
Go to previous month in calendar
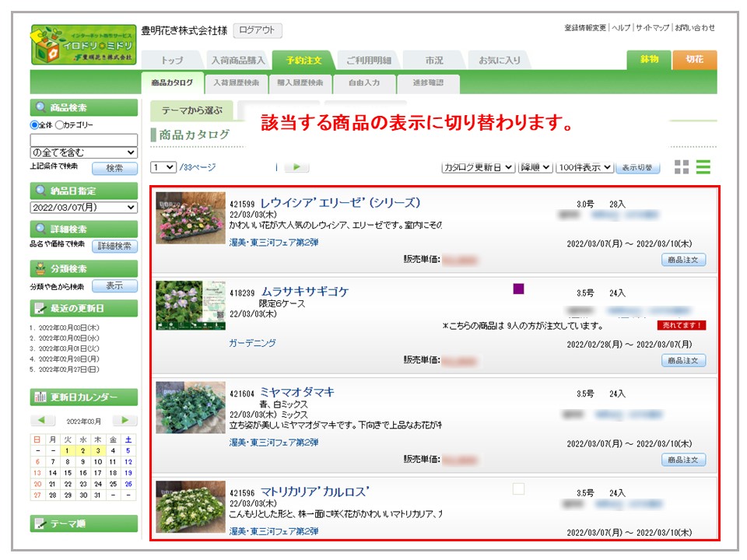(44, 421)
